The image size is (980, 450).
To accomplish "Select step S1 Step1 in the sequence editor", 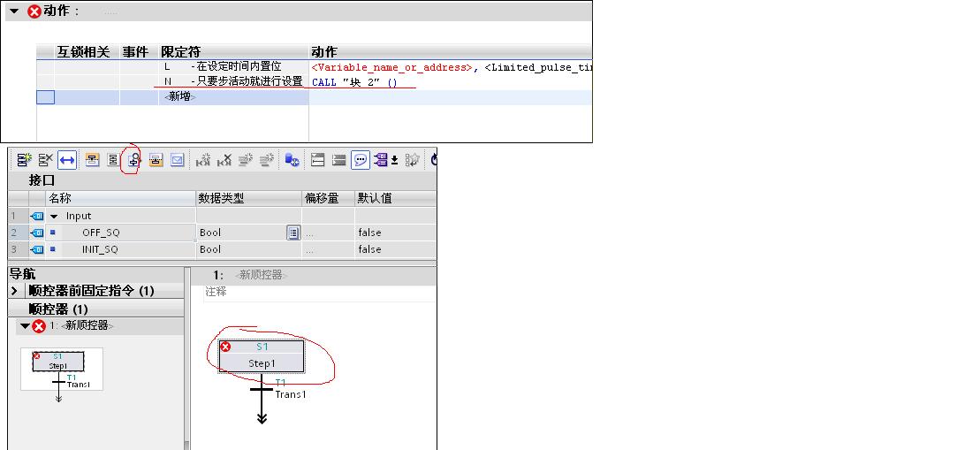I will click(x=262, y=356).
